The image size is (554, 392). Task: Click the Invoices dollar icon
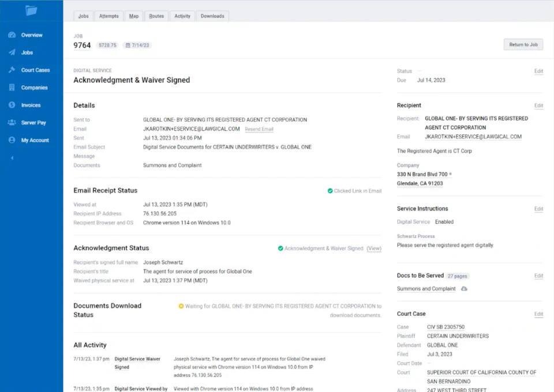point(12,105)
